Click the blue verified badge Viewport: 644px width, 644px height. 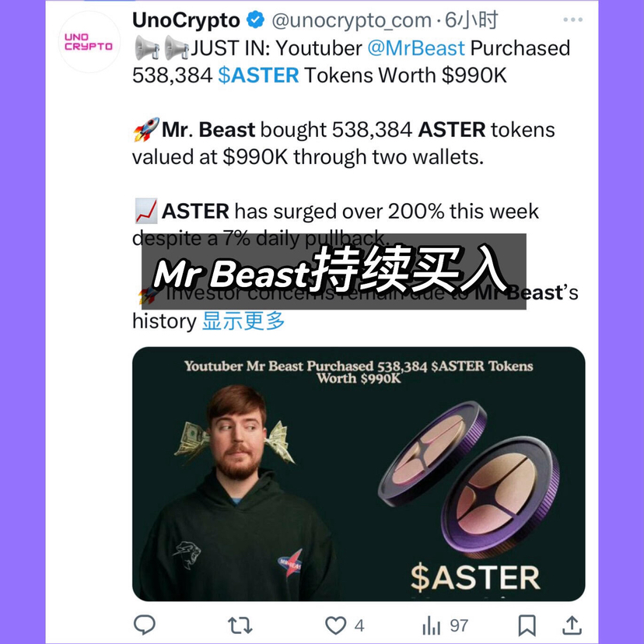coord(255,20)
